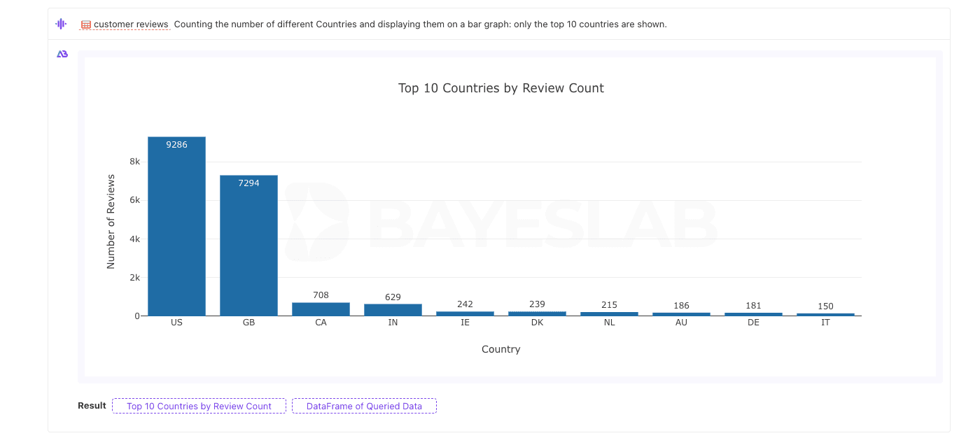Open DataFrame of Queried Data result
The image size is (980, 445).
click(x=364, y=406)
